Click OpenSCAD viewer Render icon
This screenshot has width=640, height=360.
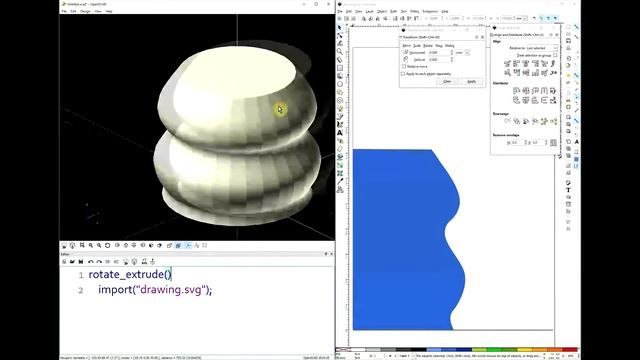(73, 245)
